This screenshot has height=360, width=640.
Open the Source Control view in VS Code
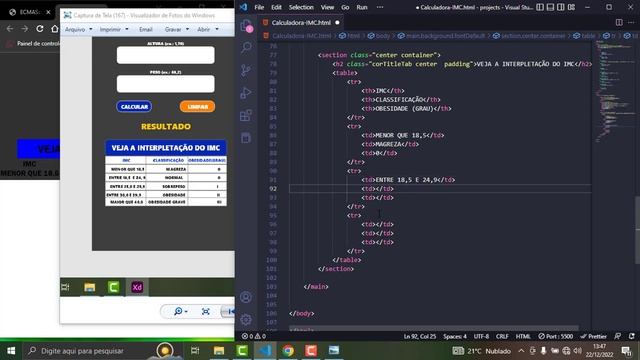(x=246, y=70)
